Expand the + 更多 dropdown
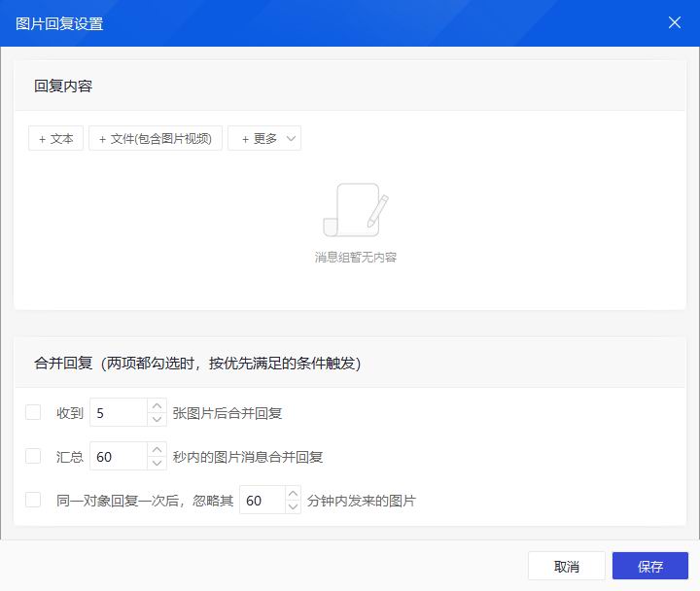 [264, 138]
